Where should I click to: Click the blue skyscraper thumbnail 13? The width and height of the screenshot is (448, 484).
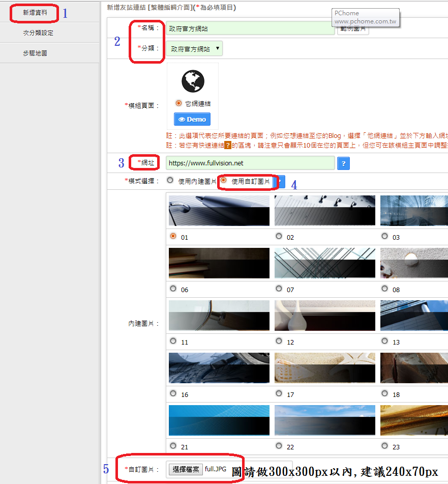click(414, 316)
